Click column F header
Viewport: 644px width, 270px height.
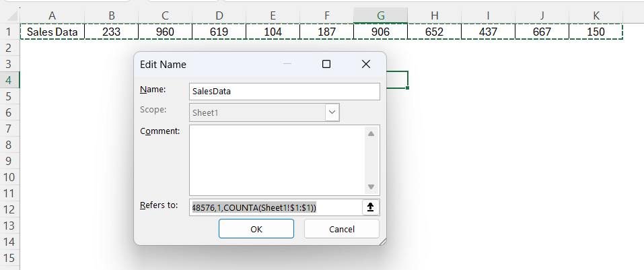(326, 15)
